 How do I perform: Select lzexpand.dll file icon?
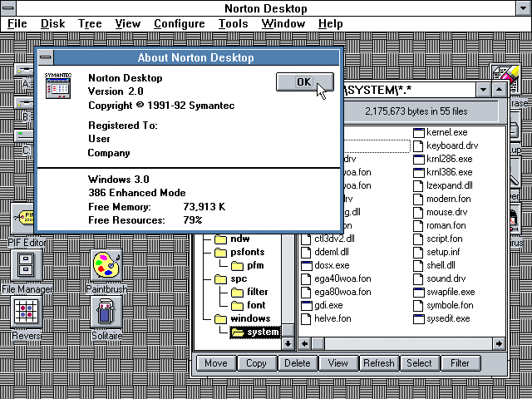point(419,185)
